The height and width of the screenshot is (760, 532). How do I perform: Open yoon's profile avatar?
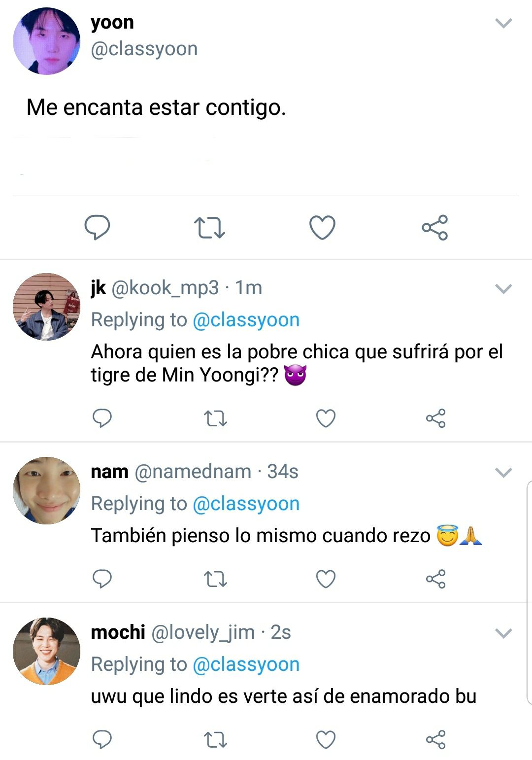point(46,41)
